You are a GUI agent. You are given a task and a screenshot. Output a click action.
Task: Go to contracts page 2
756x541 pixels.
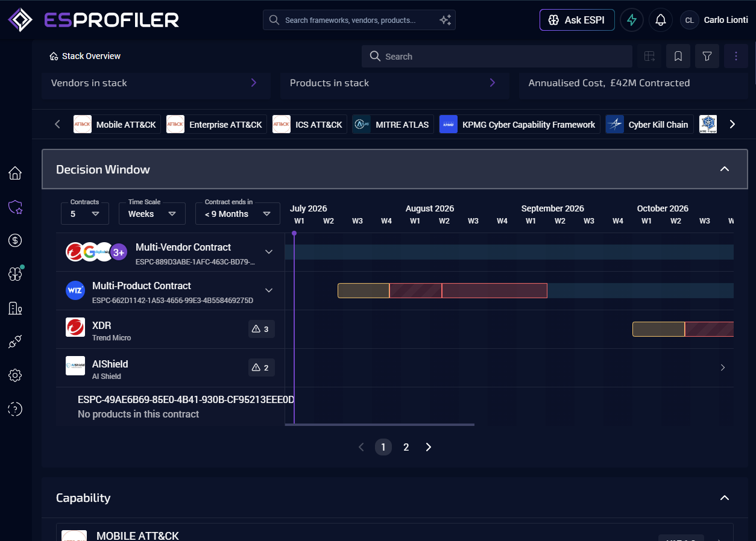click(x=406, y=447)
